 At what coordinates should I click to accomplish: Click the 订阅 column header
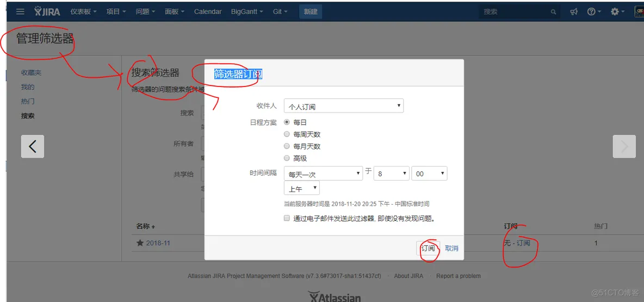point(510,226)
